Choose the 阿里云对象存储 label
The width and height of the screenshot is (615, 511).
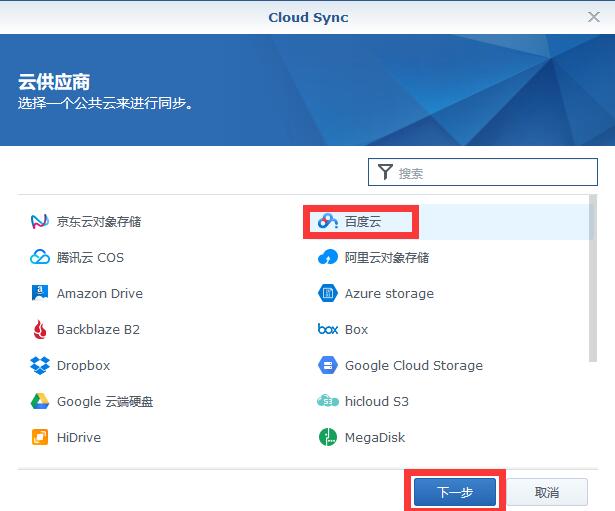(x=387, y=257)
